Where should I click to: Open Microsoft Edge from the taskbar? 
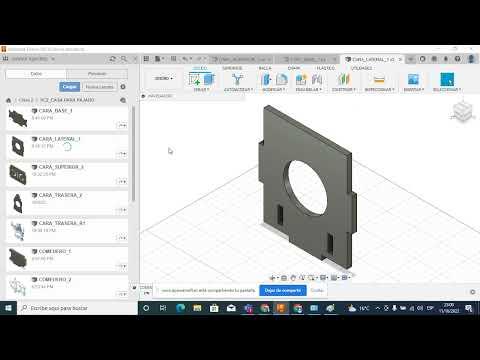(x=180, y=308)
